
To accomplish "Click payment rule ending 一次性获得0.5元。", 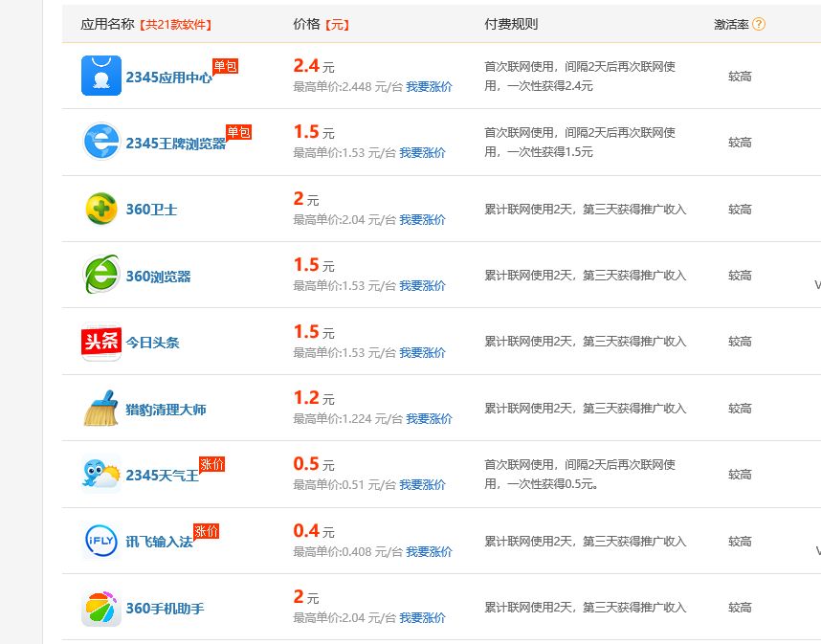I will 580,474.
